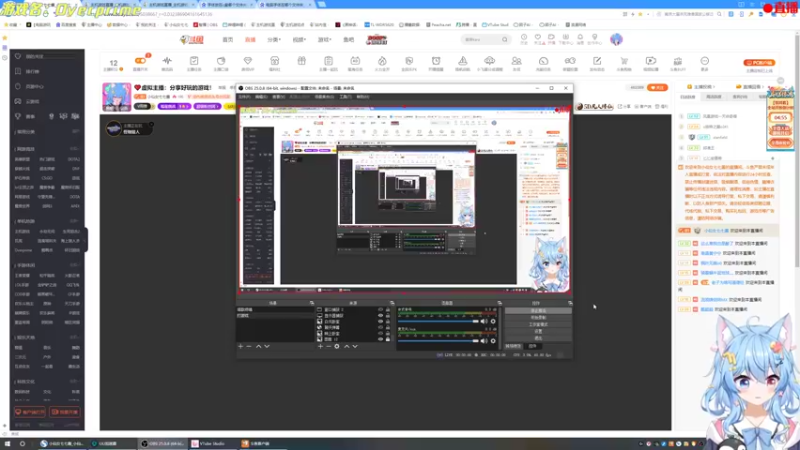Open desktop audio gear settings in OBS mixer
800x450 pixels.
tap(493, 321)
